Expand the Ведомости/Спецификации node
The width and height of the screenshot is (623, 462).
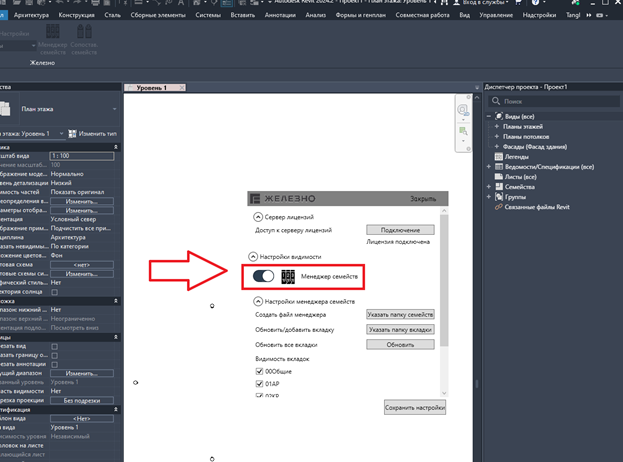pos(489,167)
